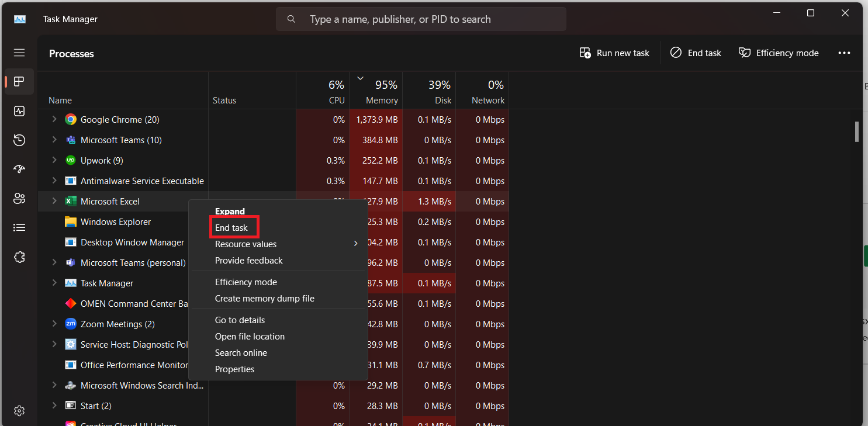Open the Startup apps sidebar icon

point(19,169)
